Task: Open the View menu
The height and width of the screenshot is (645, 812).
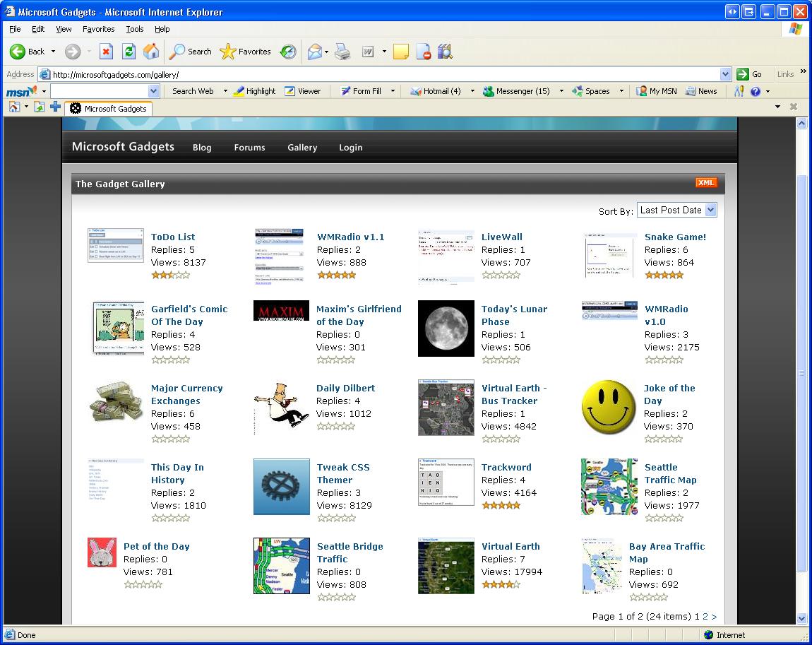Action: point(64,29)
